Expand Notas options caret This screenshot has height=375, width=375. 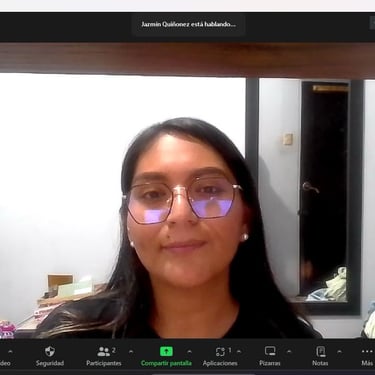[339, 352]
